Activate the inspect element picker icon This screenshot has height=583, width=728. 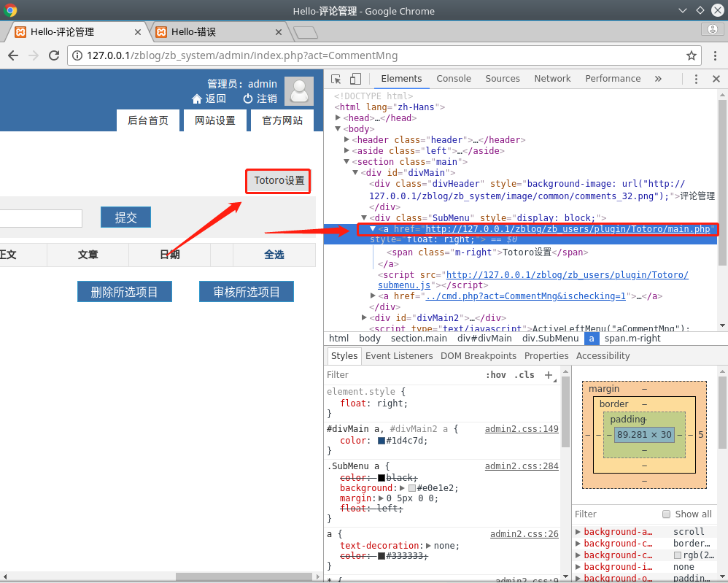point(336,79)
